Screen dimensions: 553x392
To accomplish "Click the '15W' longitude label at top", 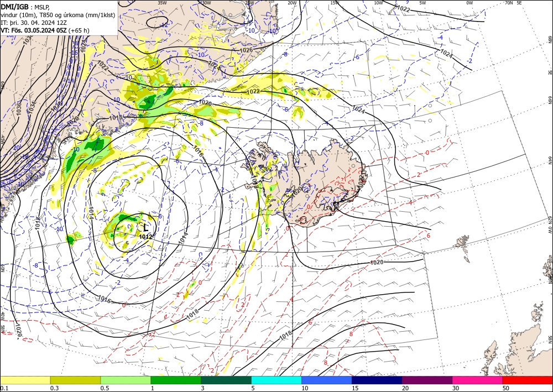I will (x=335, y=3).
